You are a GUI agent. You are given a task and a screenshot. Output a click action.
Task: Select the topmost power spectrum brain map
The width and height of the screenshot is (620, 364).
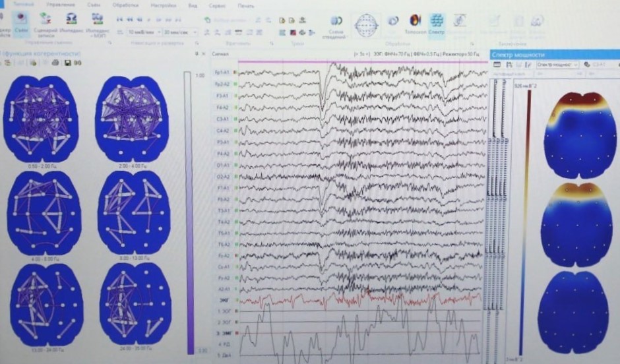580,135
